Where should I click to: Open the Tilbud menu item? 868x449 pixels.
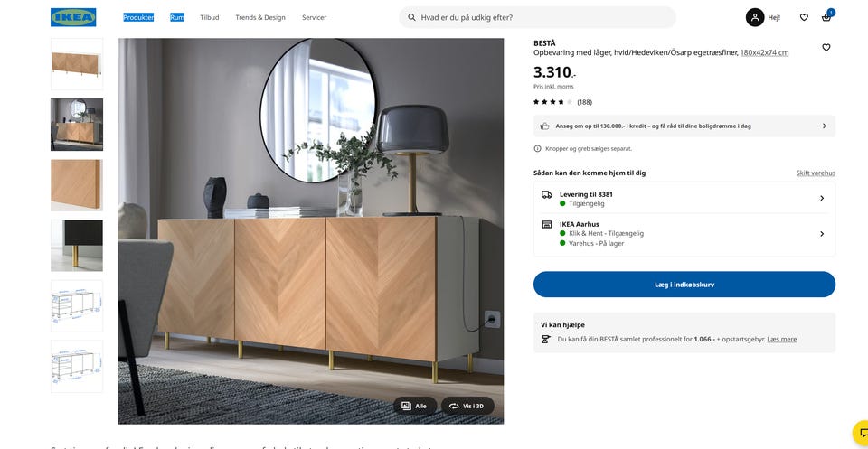209,17
